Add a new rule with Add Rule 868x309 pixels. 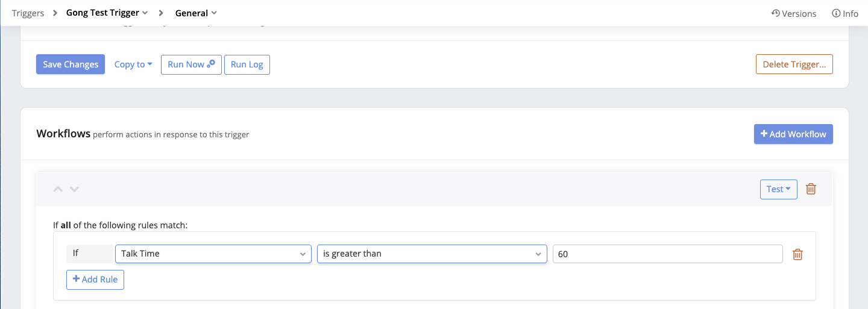95,279
